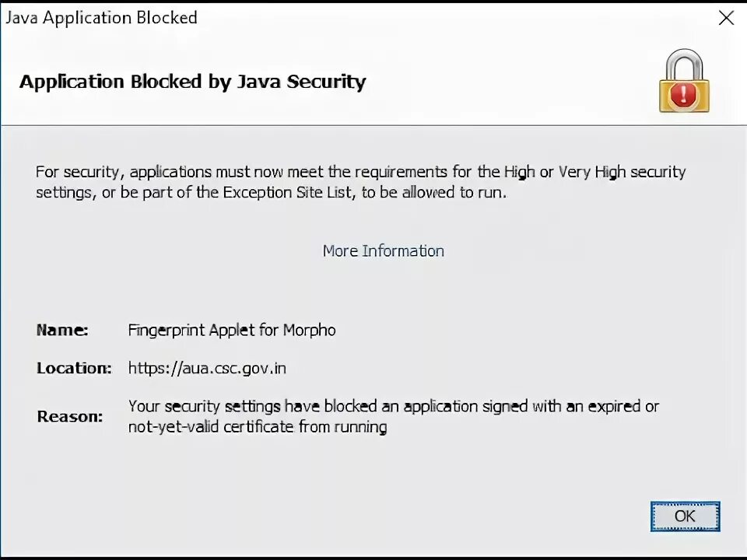
Task: Click the word 'Morpho' in applet name
Action: [x=309, y=330]
